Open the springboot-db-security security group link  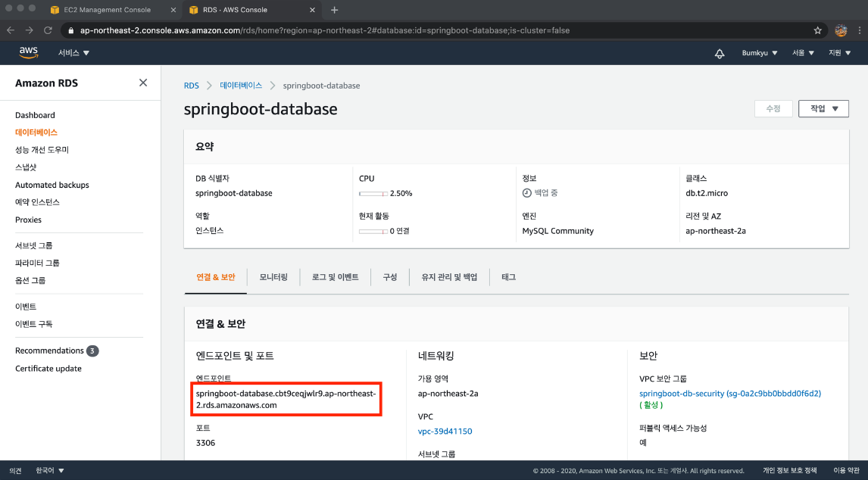pyautogui.click(x=730, y=394)
